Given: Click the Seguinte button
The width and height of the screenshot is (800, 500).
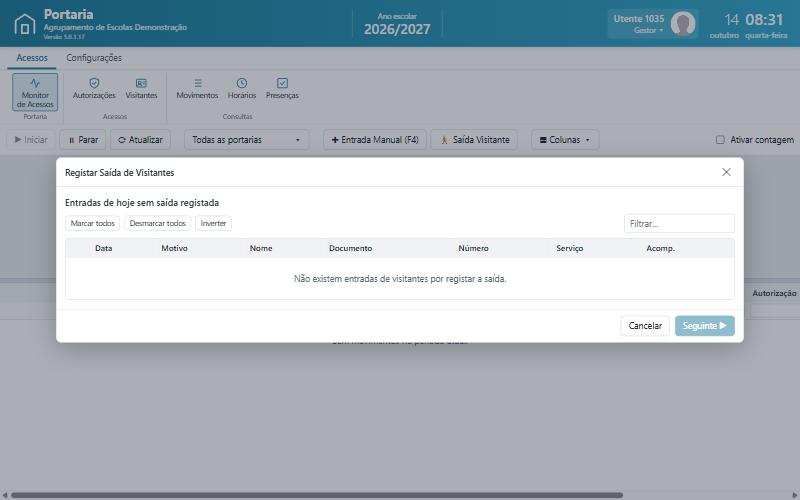Looking at the screenshot, I should (x=705, y=326).
